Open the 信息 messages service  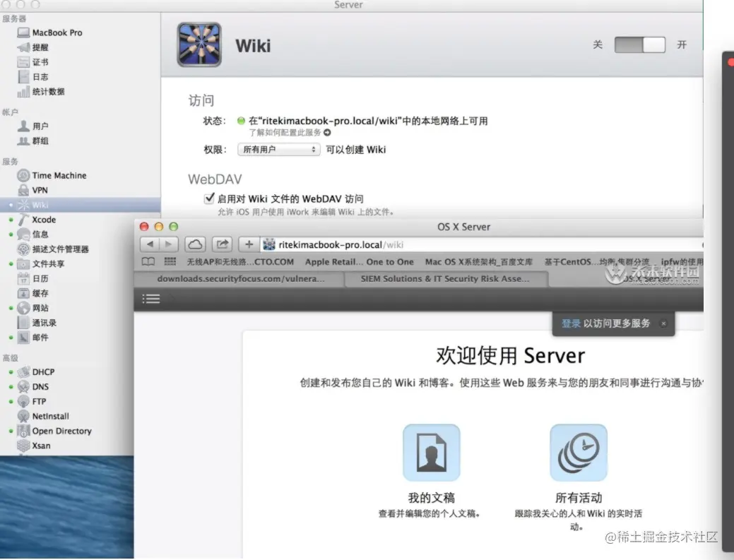(x=32, y=234)
